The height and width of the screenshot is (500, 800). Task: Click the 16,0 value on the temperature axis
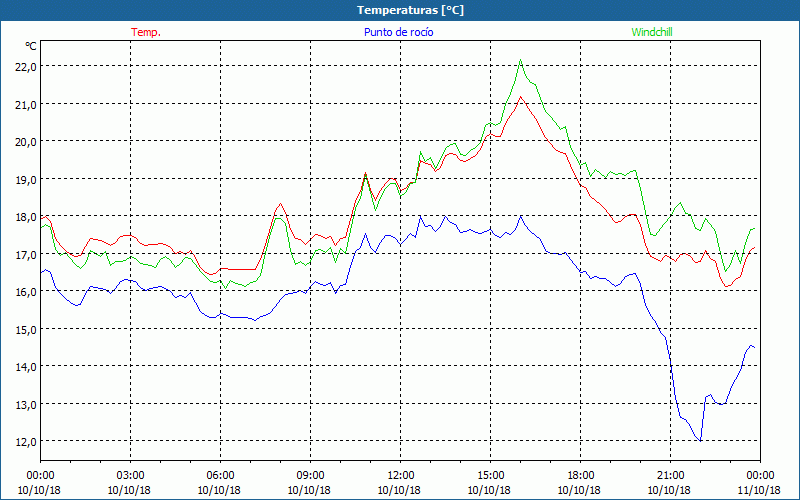26,292
